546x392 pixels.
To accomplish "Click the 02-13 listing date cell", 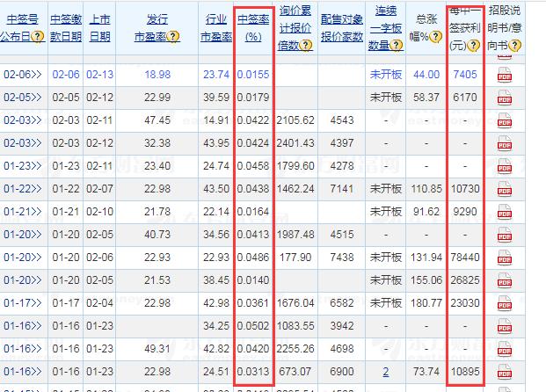I will click(100, 75).
